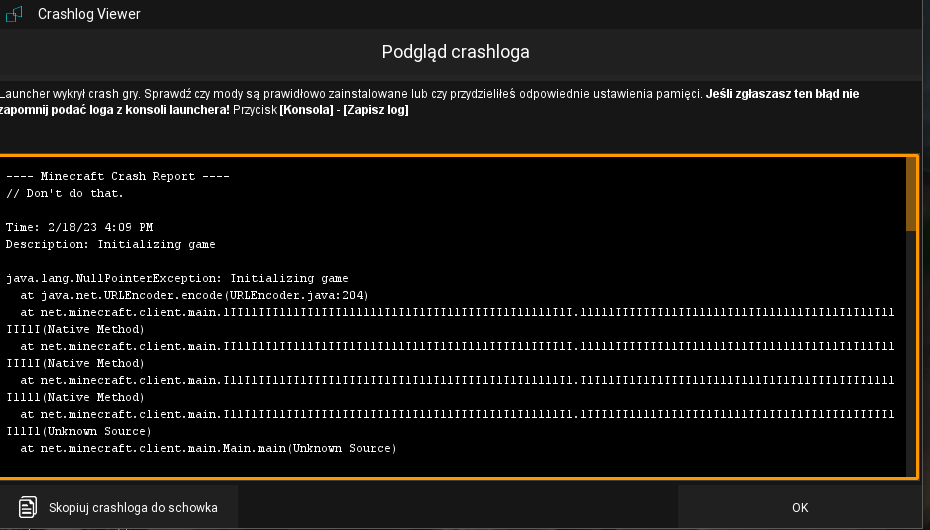
Task: Click the bold [Zapisz log] text
Action: (375, 110)
